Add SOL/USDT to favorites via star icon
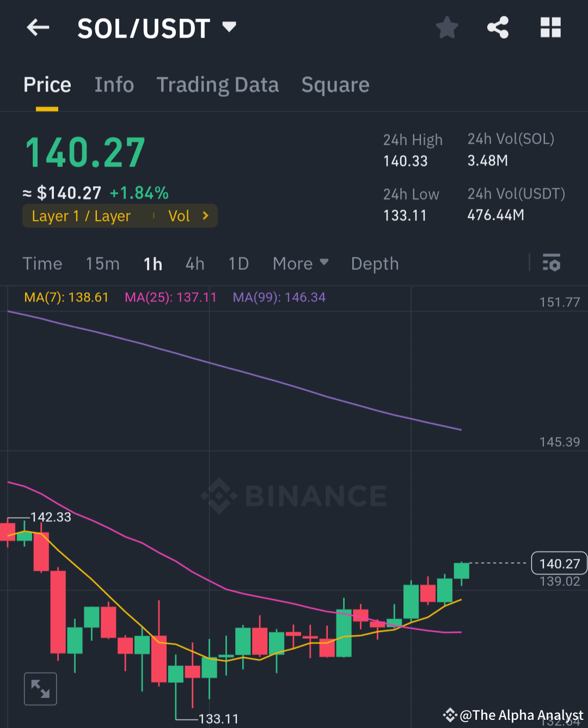Viewport: 588px width, 728px height. click(x=446, y=28)
